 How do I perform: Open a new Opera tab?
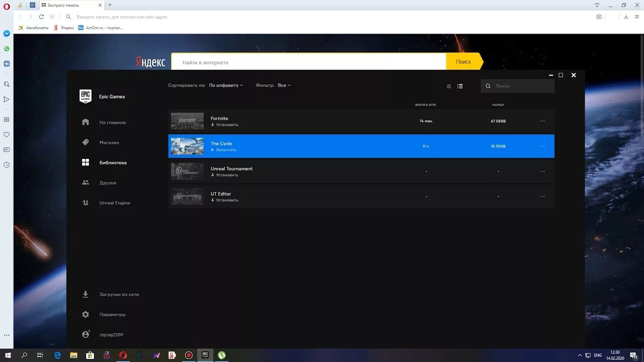click(110, 5)
